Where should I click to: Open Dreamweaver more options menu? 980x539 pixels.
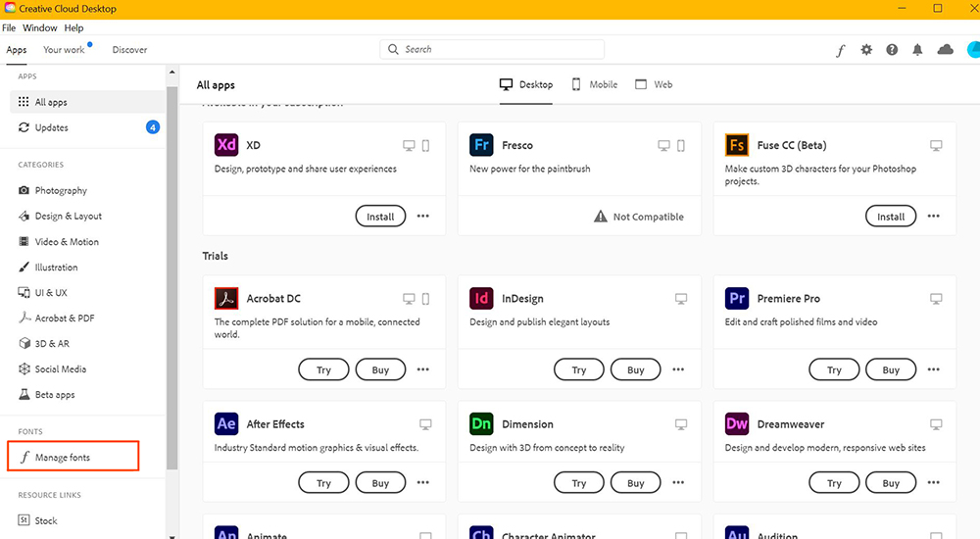934,483
